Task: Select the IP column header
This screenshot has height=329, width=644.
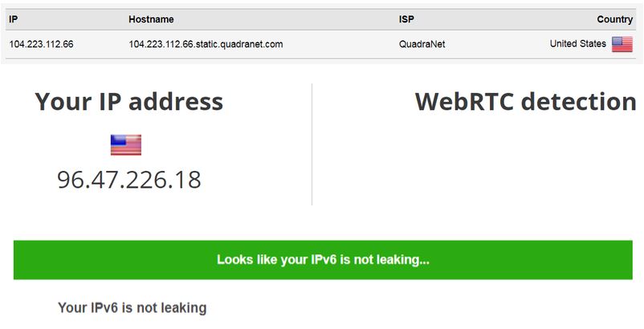Action: coord(14,19)
